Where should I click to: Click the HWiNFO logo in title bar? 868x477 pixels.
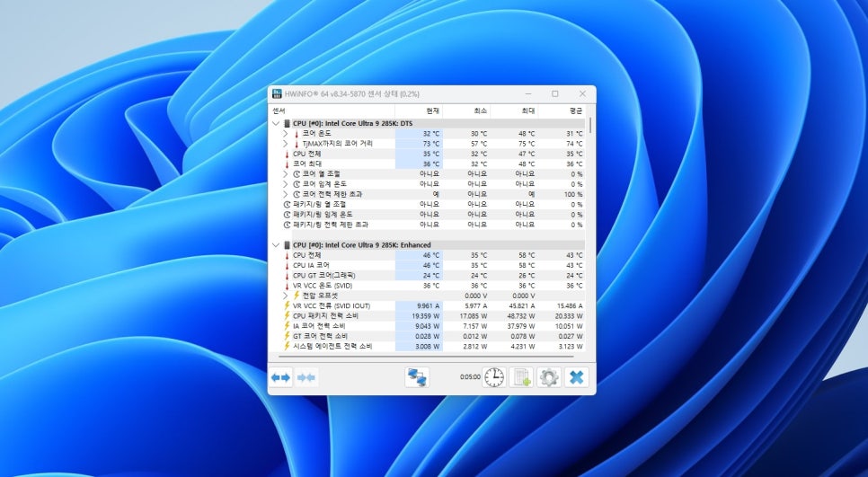click(278, 93)
